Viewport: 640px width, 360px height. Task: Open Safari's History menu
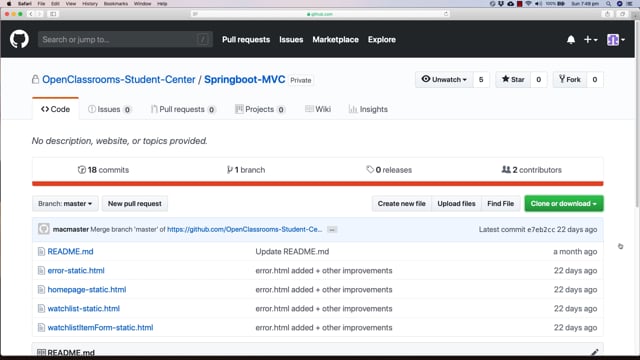[90, 4]
